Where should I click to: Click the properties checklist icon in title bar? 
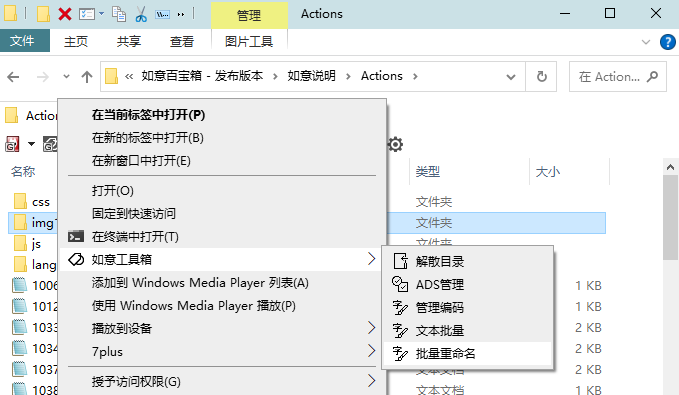[87, 14]
